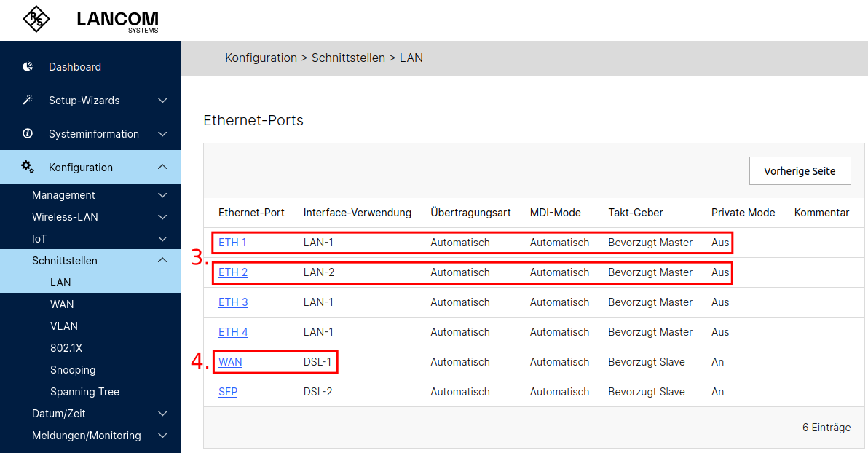This screenshot has height=453, width=868.
Task: Click the Ethernet-Port column header
Action: [251, 213]
